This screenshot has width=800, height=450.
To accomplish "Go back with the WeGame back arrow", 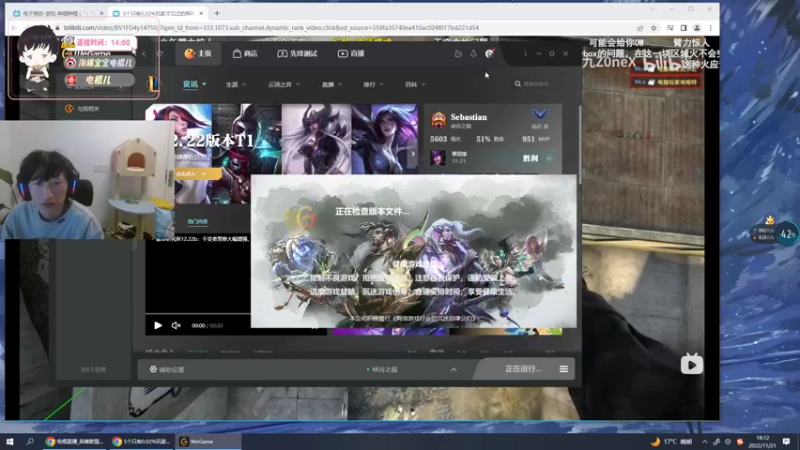I will pyautogui.click(x=144, y=54).
